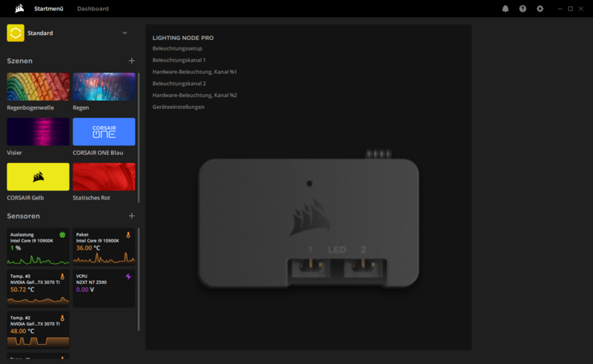
Task: Switch to the Startmenü tab
Action: [49, 9]
